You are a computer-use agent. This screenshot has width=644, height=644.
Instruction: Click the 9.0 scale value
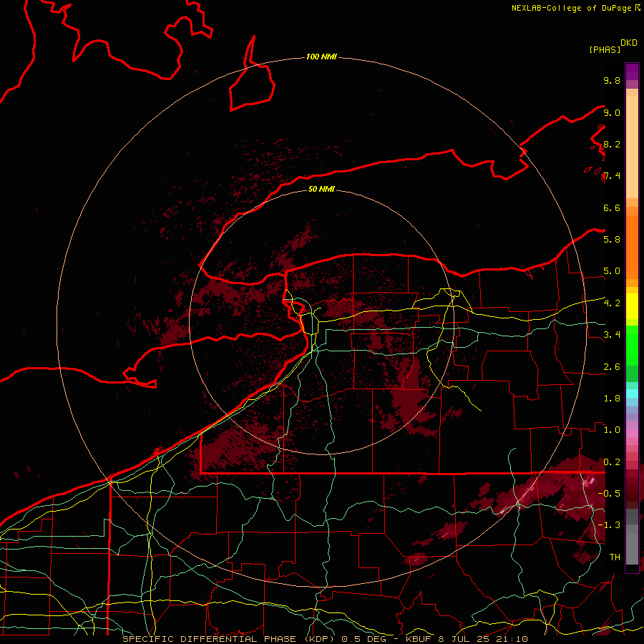click(612, 113)
